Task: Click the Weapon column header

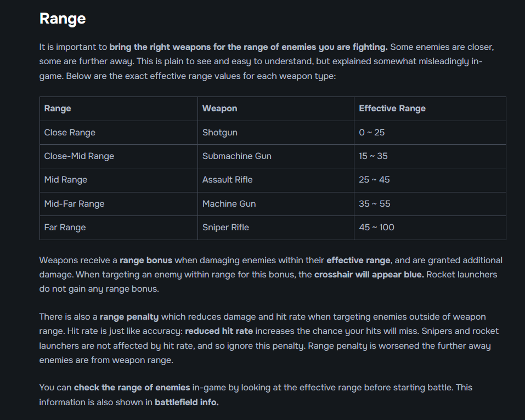Action: 219,109
